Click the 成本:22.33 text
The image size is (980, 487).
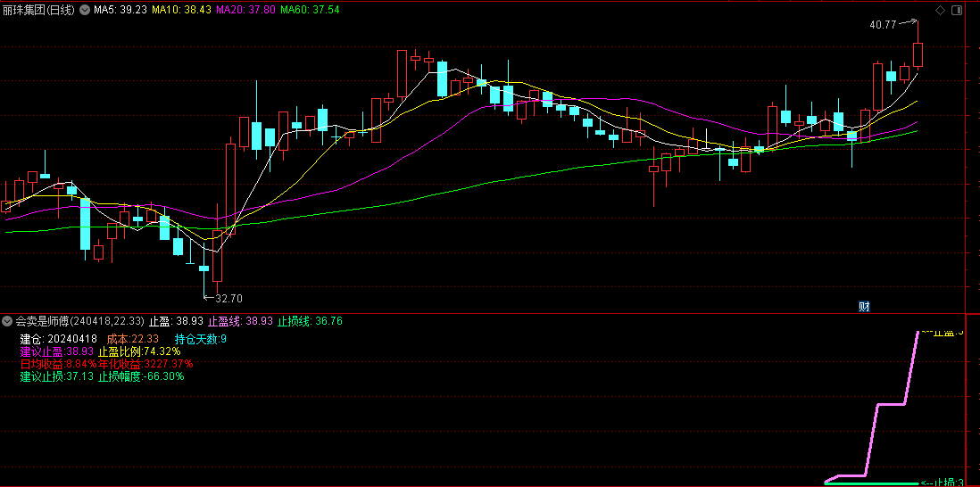[132, 339]
